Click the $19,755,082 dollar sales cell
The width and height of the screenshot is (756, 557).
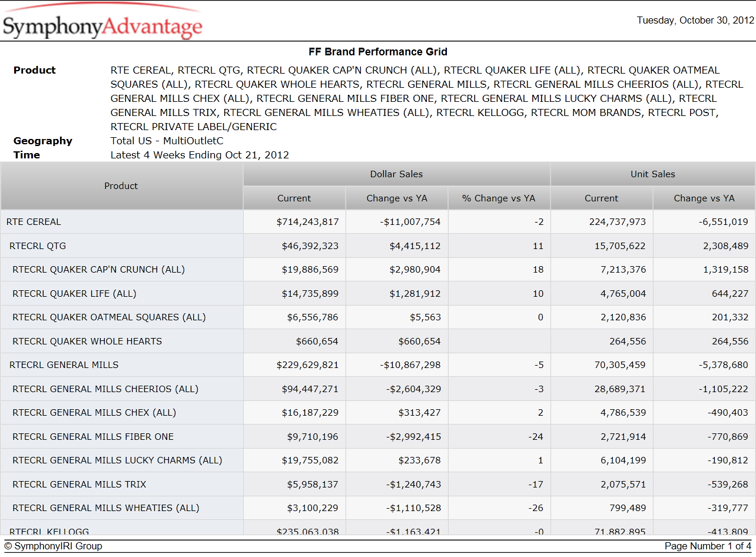click(x=294, y=460)
